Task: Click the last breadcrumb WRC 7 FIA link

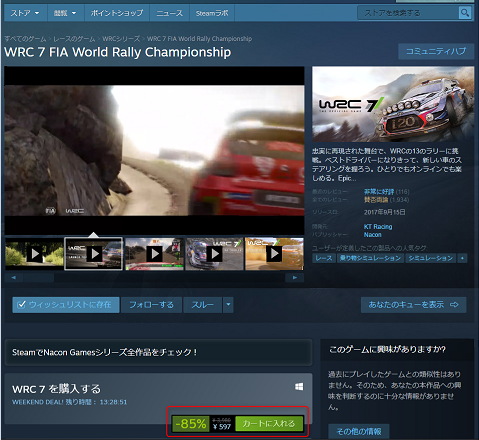Action: (199, 39)
